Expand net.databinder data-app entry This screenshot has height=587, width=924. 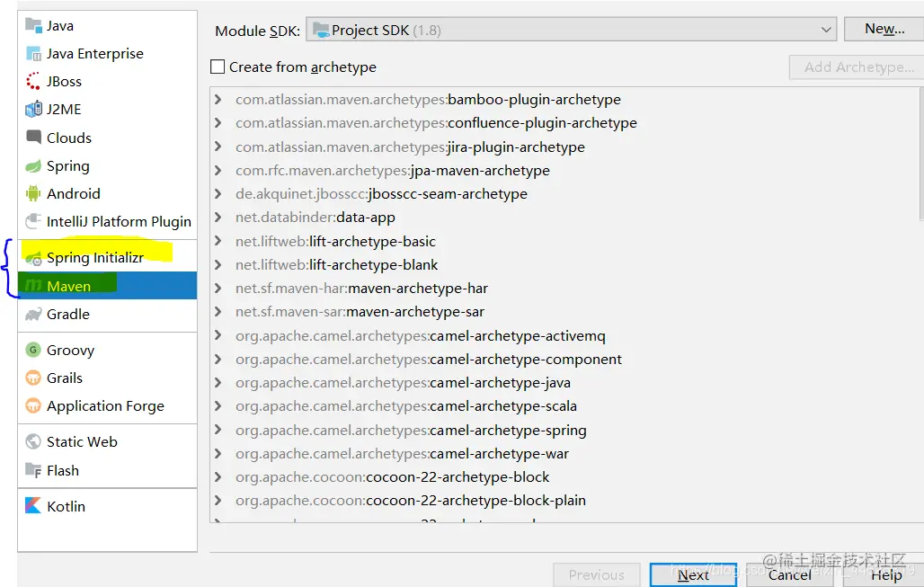tap(218, 217)
